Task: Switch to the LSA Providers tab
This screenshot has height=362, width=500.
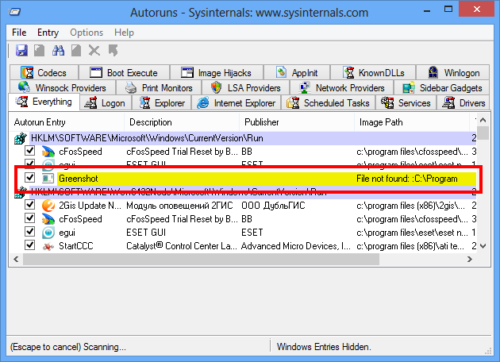Action: click(x=246, y=88)
